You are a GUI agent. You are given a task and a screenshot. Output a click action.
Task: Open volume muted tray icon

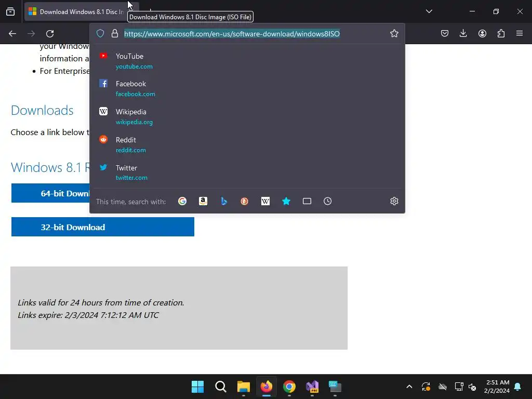[x=472, y=387]
